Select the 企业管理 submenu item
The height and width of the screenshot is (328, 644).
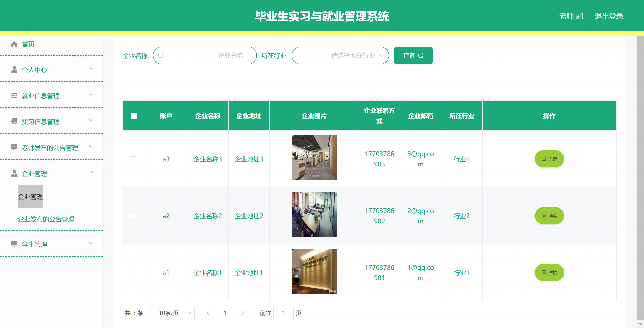(x=30, y=197)
